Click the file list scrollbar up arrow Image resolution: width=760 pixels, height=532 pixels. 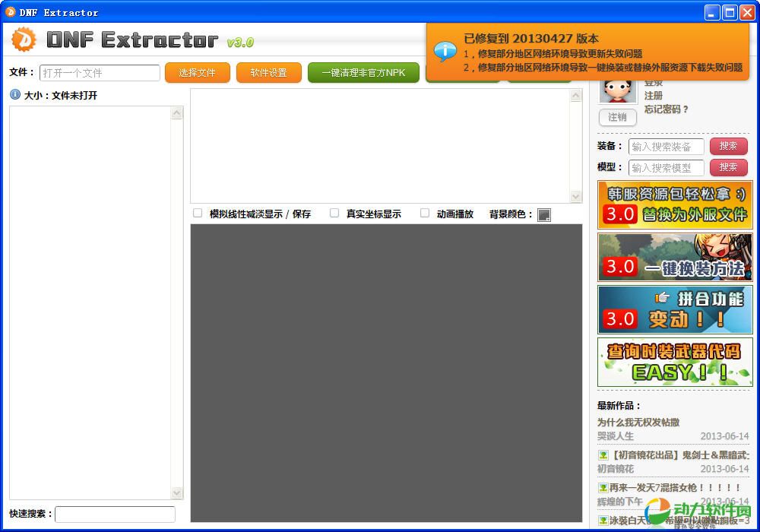[x=177, y=113]
